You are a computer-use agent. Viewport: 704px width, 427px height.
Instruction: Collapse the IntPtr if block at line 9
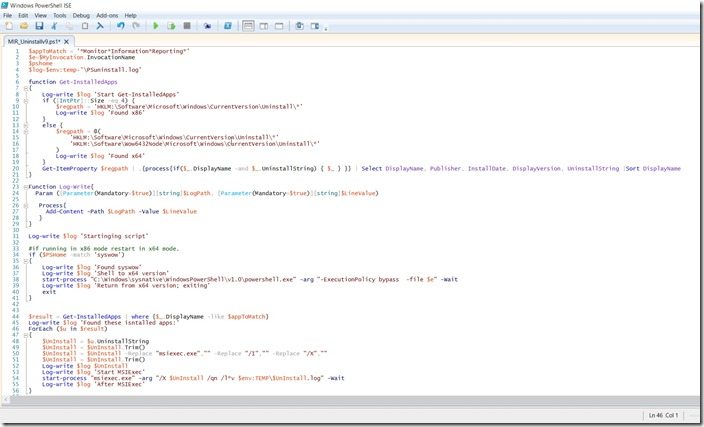(26, 101)
